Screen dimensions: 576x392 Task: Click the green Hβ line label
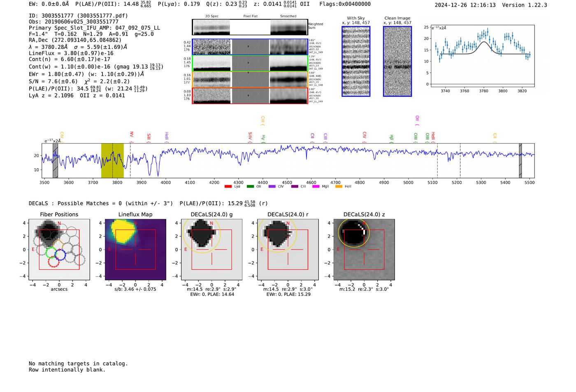[x=391, y=139]
